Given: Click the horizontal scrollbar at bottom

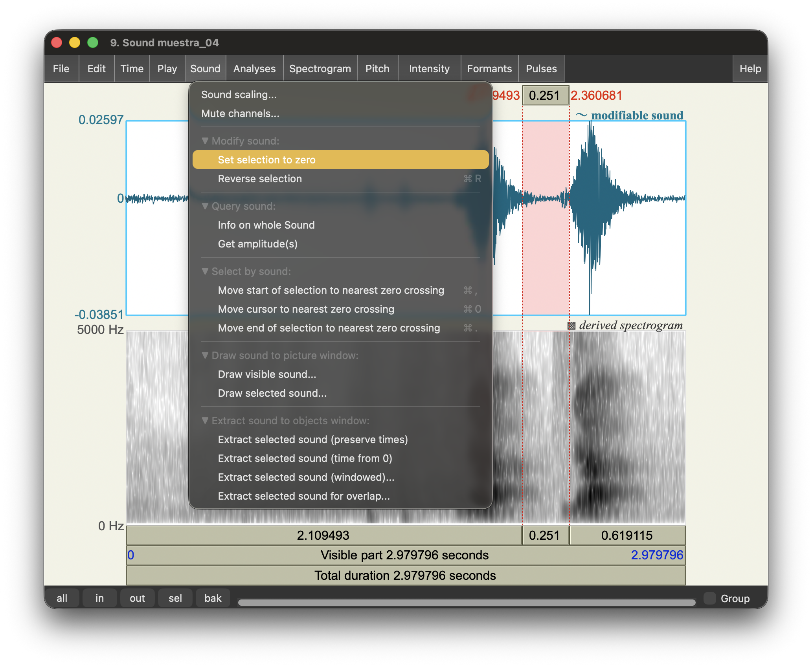Looking at the screenshot, I should [466, 602].
